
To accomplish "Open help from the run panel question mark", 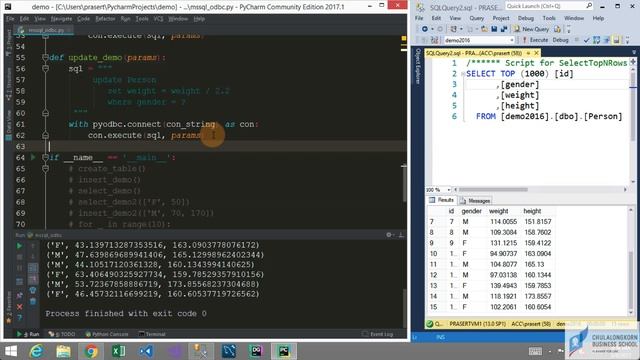I will [19, 318].
